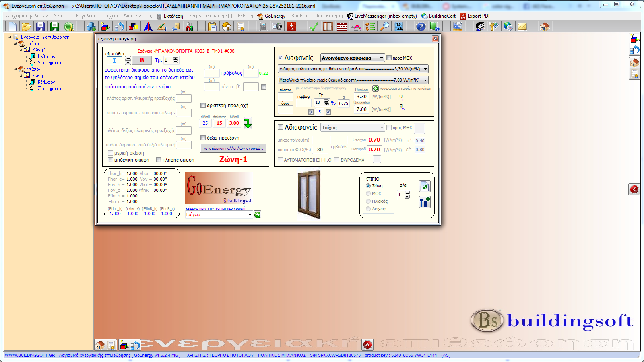Click the red B orientation button
The height and width of the screenshot is (362, 644).
pyautogui.click(x=142, y=60)
